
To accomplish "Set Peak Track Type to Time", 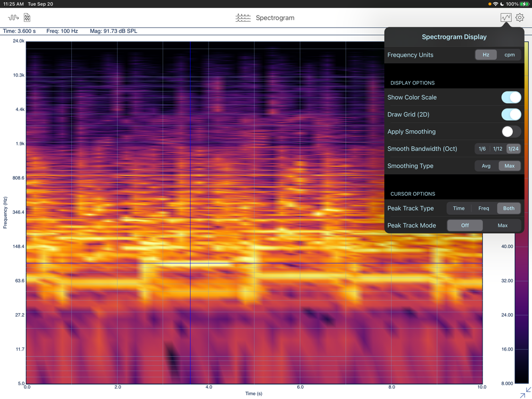I will (x=459, y=209).
